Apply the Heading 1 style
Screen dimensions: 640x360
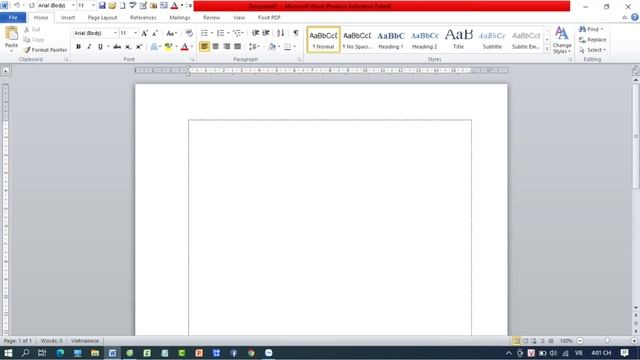pyautogui.click(x=391, y=40)
